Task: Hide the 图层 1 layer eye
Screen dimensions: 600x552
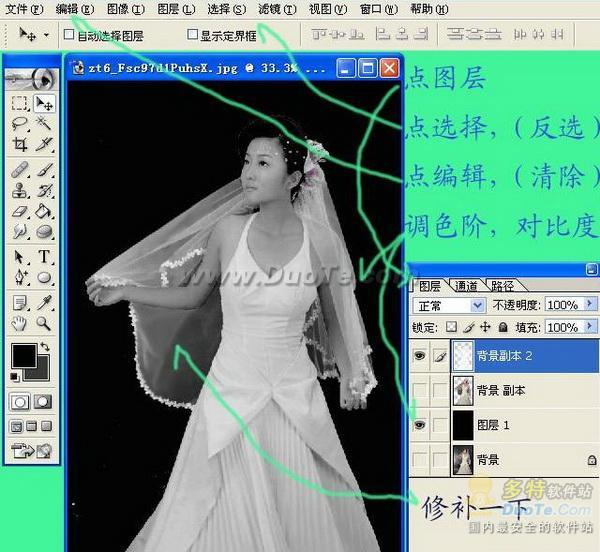Action: (x=420, y=425)
